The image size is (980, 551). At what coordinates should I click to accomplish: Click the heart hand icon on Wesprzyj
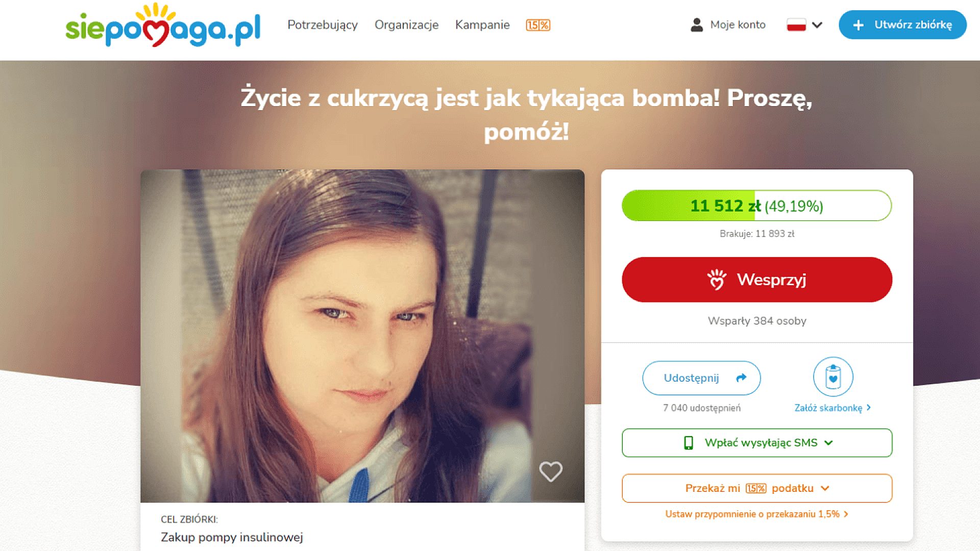[717, 280]
